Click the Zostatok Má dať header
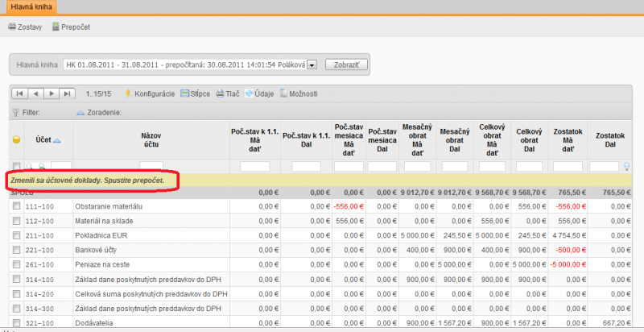This screenshot has width=644, height=332. [x=568, y=140]
